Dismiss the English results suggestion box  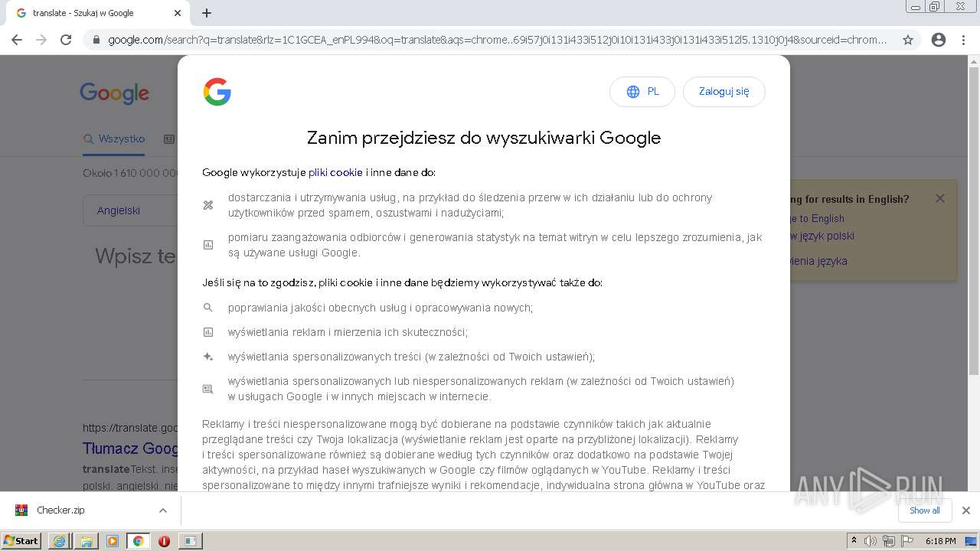(940, 198)
